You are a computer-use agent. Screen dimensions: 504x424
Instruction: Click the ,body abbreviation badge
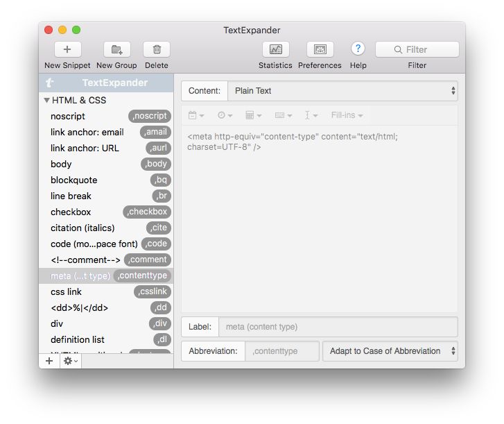pyautogui.click(x=156, y=164)
